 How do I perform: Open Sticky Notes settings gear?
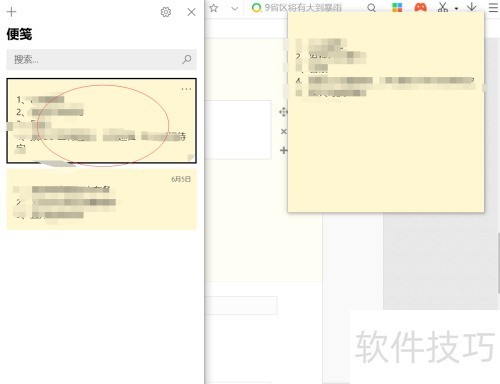click(166, 12)
